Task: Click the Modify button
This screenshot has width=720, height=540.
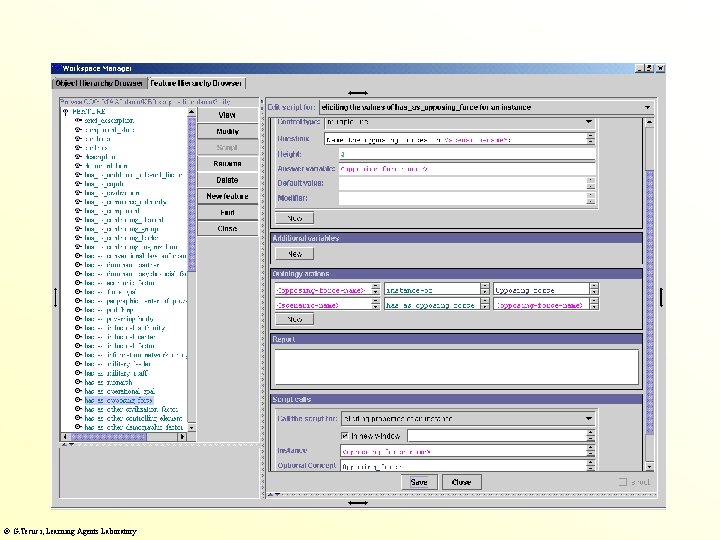Action: [x=228, y=132]
